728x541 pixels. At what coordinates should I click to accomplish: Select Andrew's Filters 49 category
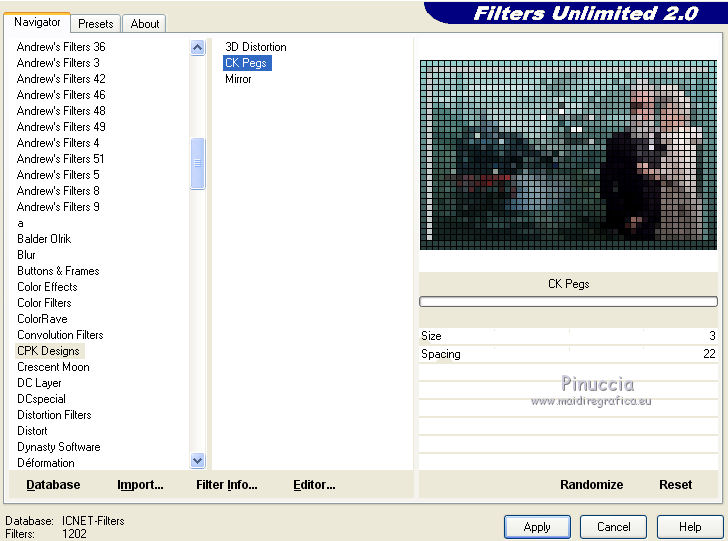[61, 127]
